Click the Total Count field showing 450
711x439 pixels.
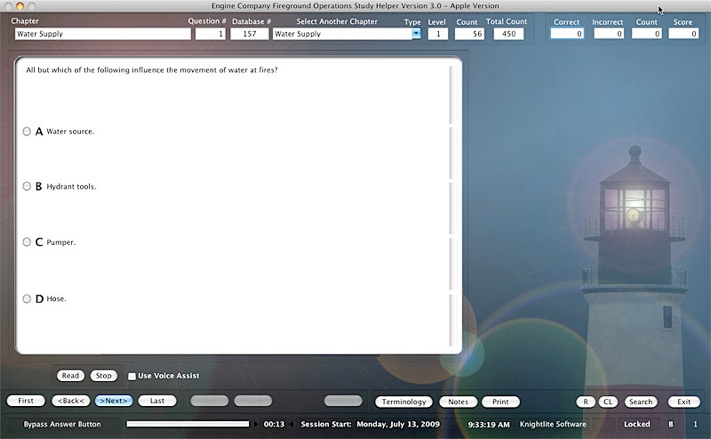[509, 34]
